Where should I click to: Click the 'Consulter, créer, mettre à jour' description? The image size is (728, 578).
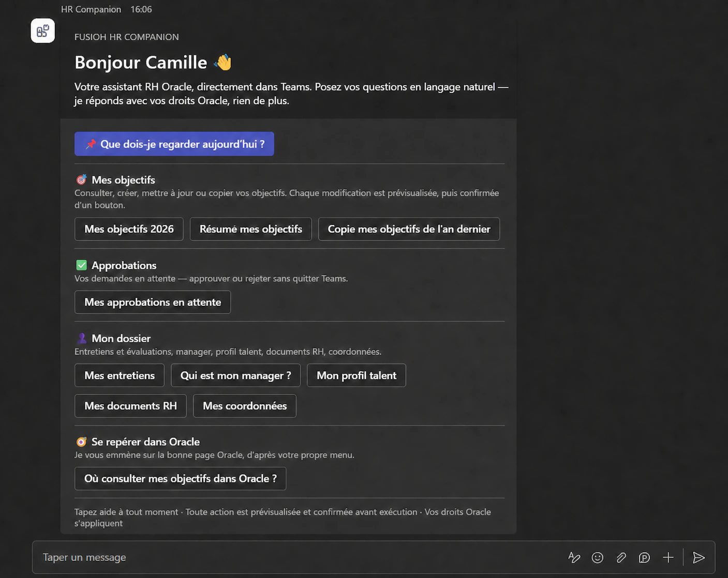(287, 199)
